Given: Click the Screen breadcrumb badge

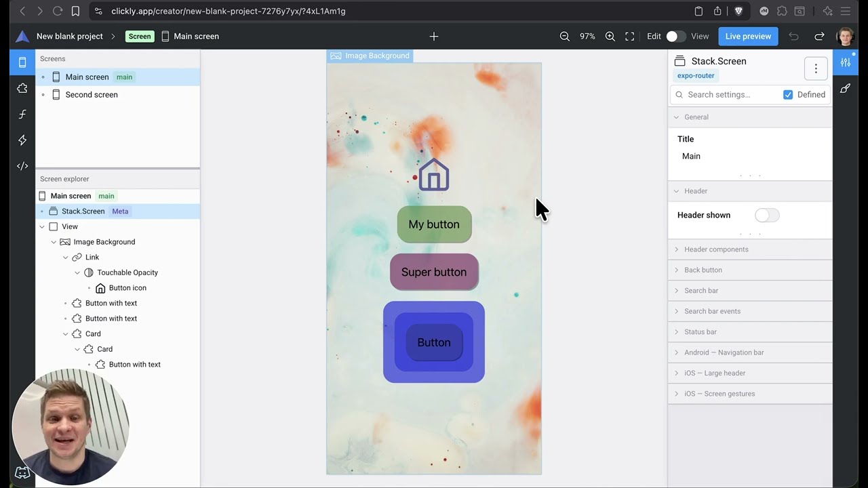Looking at the screenshot, I should click(x=140, y=37).
